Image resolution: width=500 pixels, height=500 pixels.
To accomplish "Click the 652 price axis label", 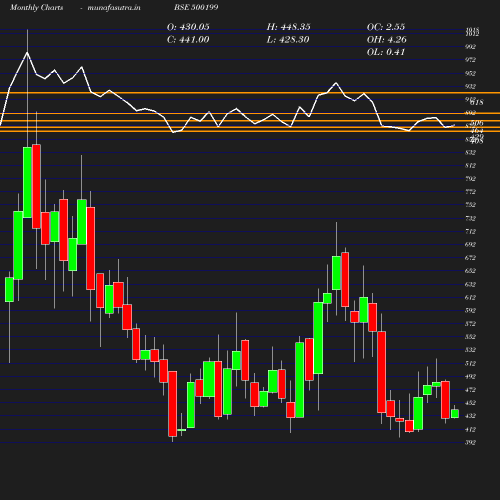I will coord(470,271).
